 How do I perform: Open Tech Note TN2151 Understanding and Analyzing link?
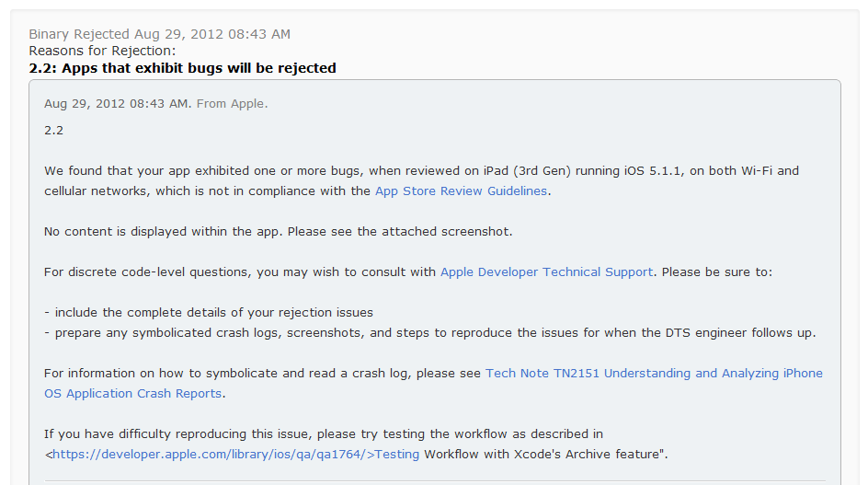point(654,374)
